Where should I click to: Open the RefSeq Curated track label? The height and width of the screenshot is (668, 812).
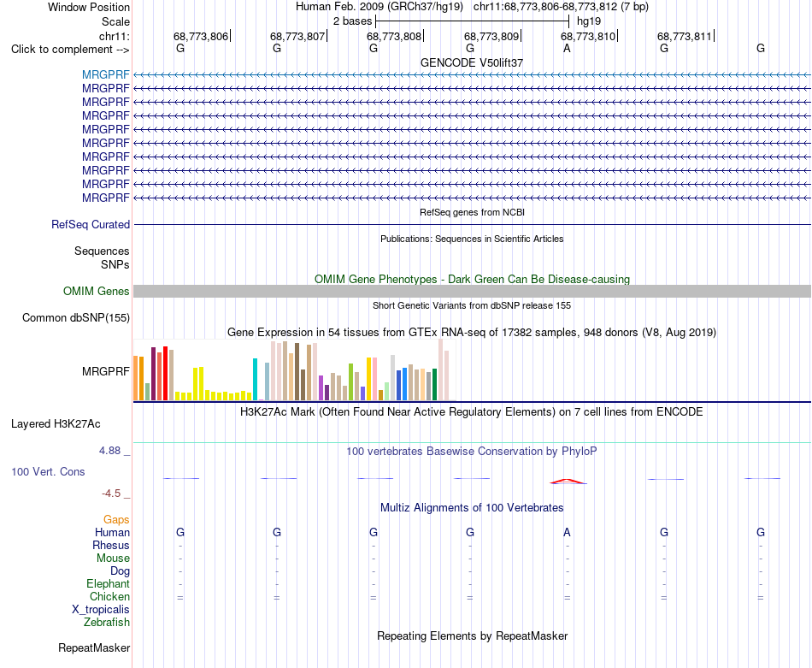pos(91,224)
